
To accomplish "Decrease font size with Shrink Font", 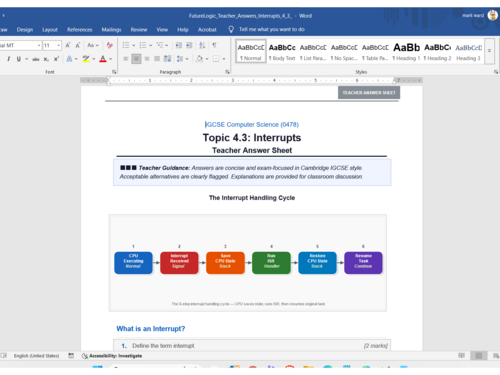I will [78, 45].
